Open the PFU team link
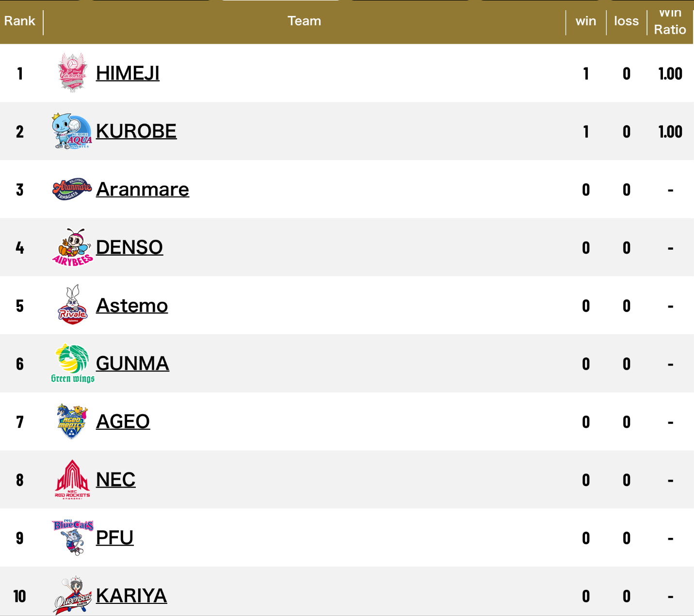 coord(114,537)
